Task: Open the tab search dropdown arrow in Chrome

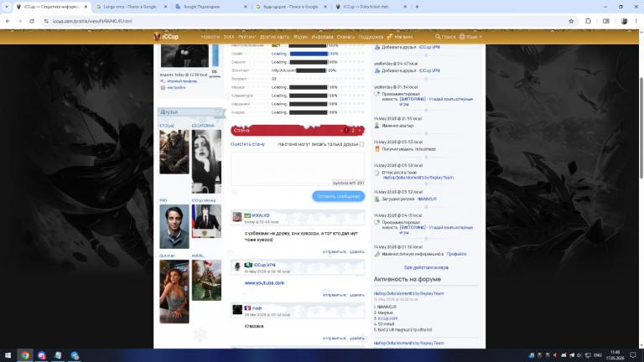Action: click(7, 7)
